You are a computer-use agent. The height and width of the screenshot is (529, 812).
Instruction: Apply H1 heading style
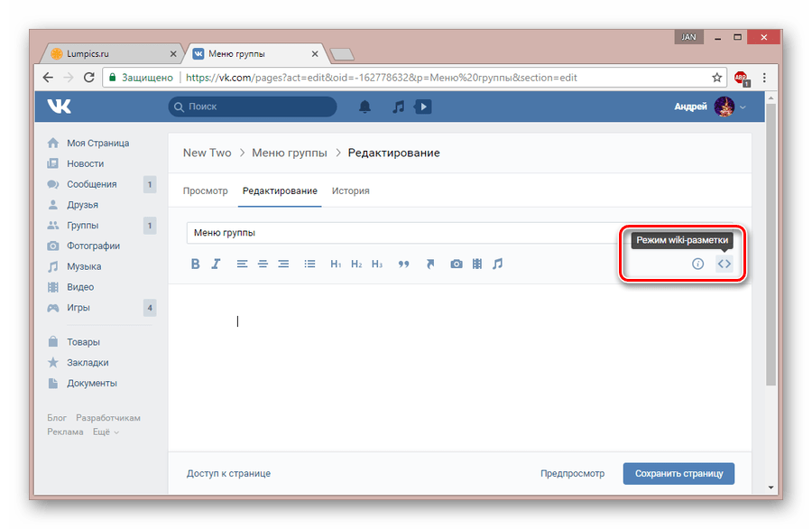(336, 264)
